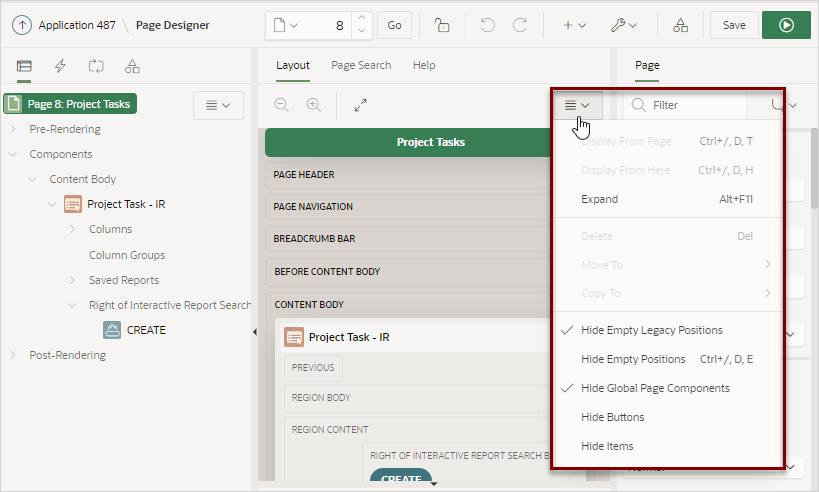Click the Filter search magnifier icon
This screenshot has height=492, width=819.
pyautogui.click(x=638, y=105)
